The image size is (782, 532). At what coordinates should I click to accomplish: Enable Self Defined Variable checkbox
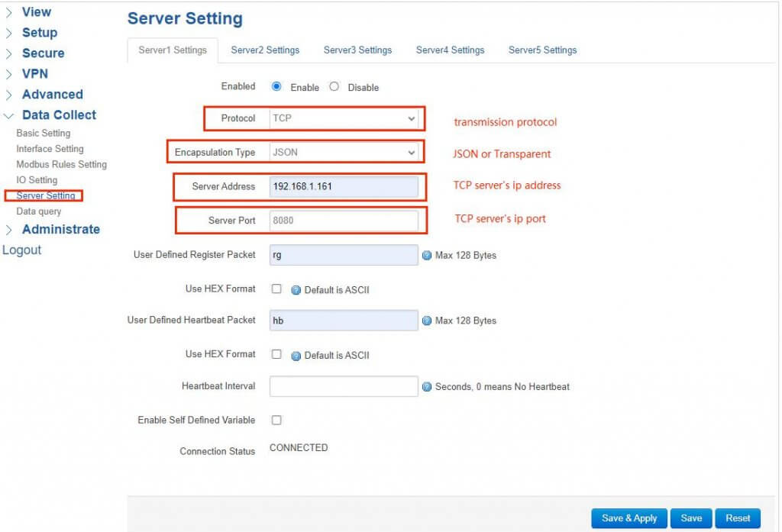[x=276, y=420]
